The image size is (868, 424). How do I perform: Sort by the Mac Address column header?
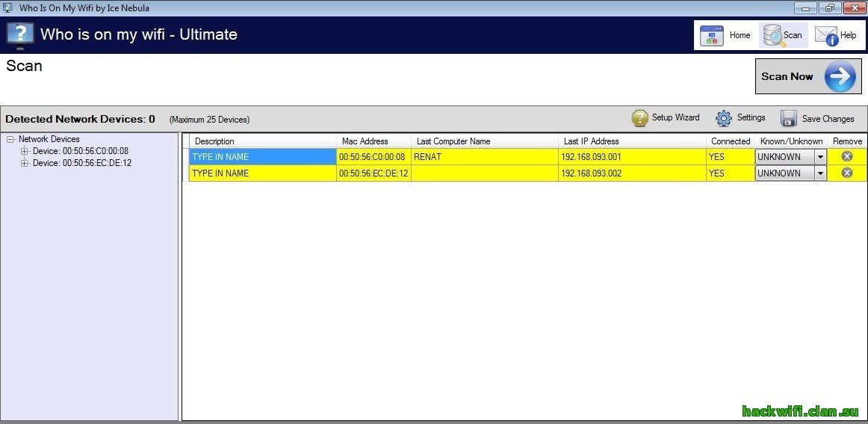pyautogui.click(x=373, y=141)
